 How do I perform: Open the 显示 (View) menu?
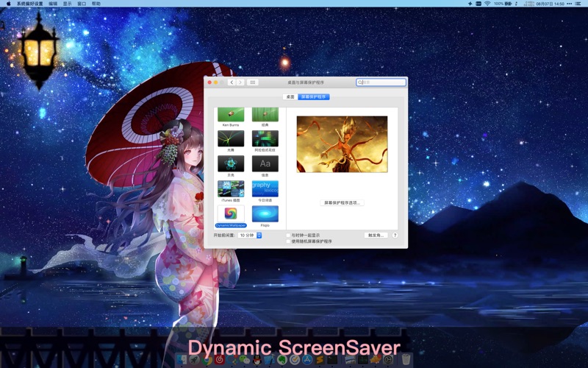[x=67, y=4]
